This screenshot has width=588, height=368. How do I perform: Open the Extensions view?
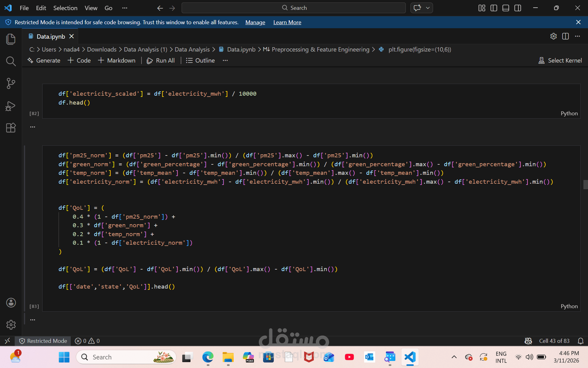pyautogui.click(x=11, y=128)
